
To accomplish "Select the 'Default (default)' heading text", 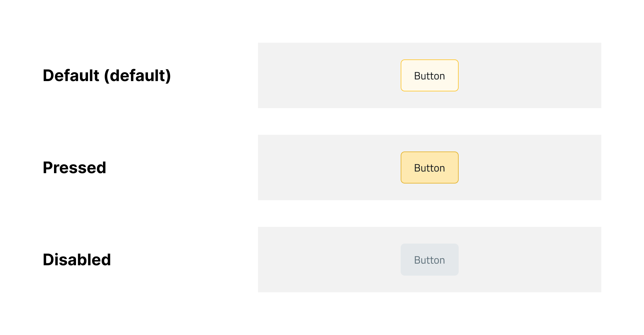I will pos(107,75).
